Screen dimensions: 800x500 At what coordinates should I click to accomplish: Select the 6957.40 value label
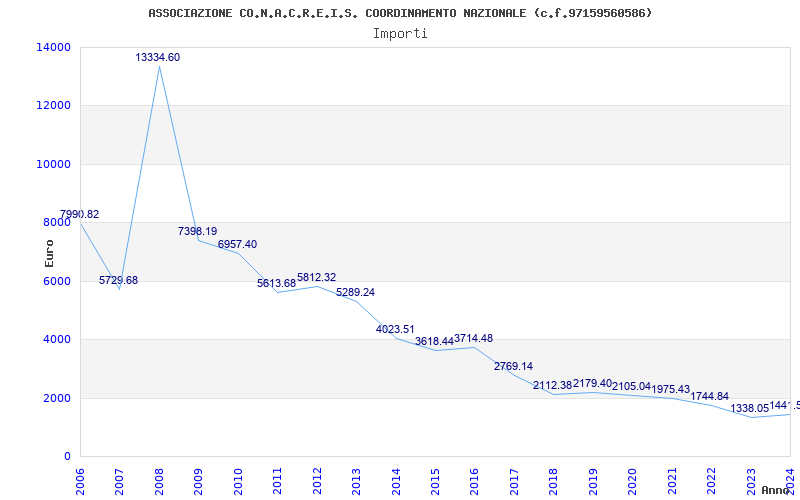tap(237, 244)
